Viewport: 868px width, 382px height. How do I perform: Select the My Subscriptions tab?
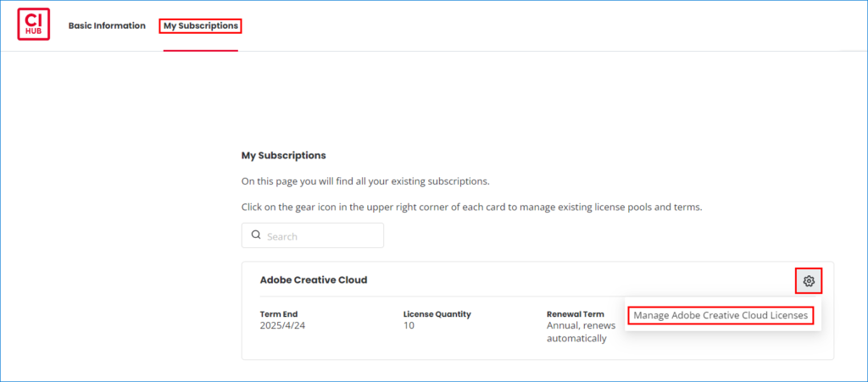coord(200,25)
